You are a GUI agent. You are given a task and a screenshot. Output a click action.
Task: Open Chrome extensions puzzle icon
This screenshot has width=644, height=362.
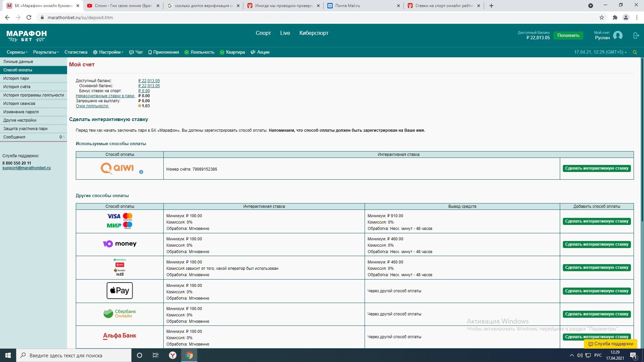(x=615, y=17)
